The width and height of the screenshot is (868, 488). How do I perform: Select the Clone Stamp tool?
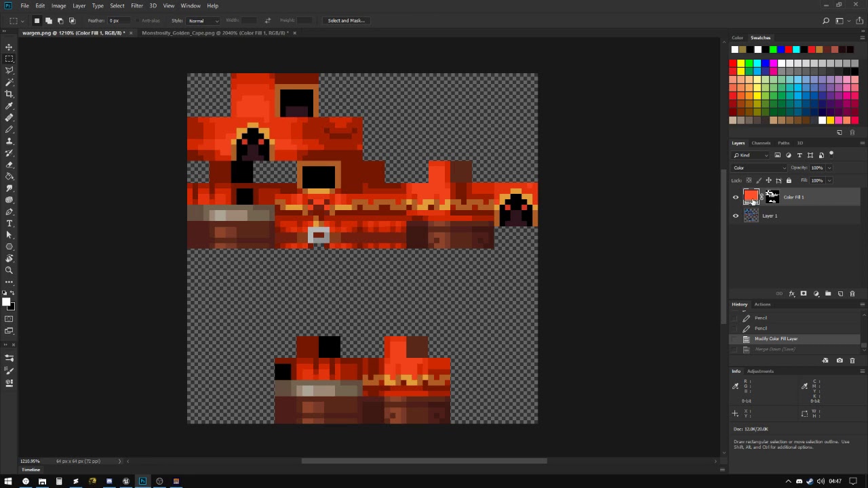coord(9,141)
